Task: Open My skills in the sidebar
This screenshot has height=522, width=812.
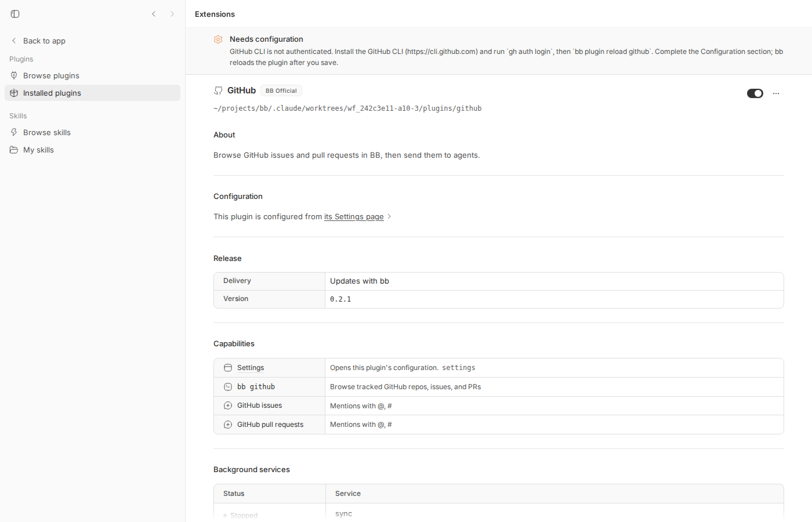Action: pos(92,150)
